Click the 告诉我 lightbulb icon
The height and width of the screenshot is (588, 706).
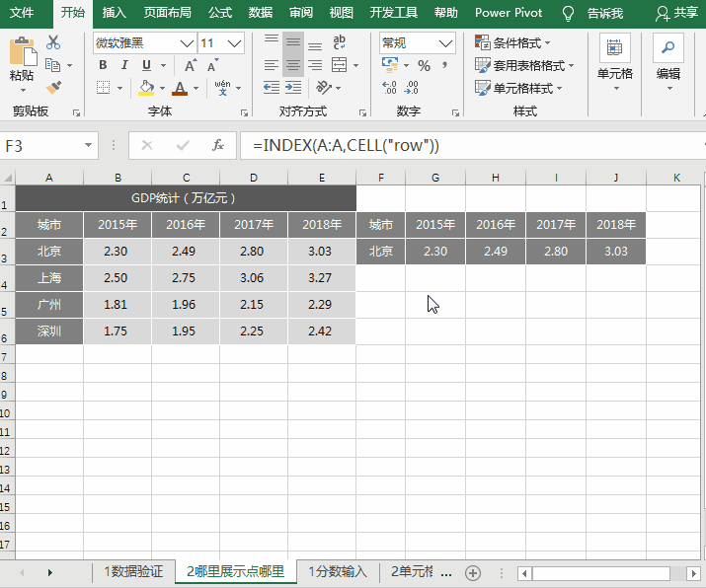pyautogui.click(x=568, y=14)
